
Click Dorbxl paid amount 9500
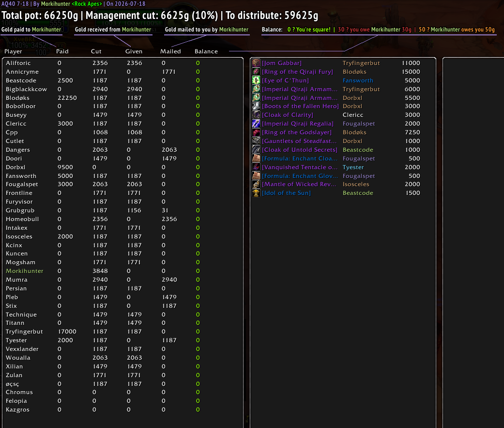pyautogui.click(x=65, y=167)
